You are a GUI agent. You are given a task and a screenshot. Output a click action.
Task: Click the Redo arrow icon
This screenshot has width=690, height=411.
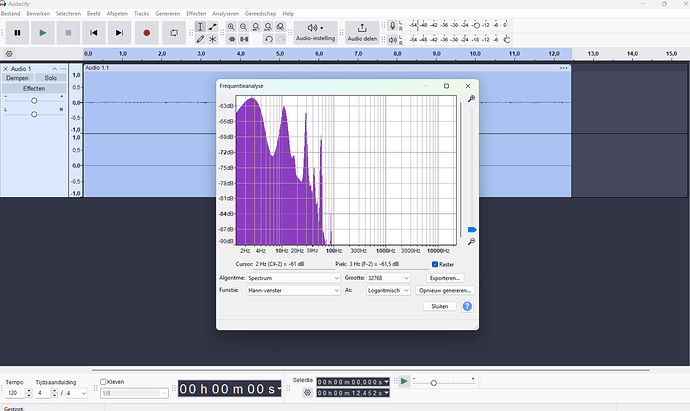(x=281, y=39)
